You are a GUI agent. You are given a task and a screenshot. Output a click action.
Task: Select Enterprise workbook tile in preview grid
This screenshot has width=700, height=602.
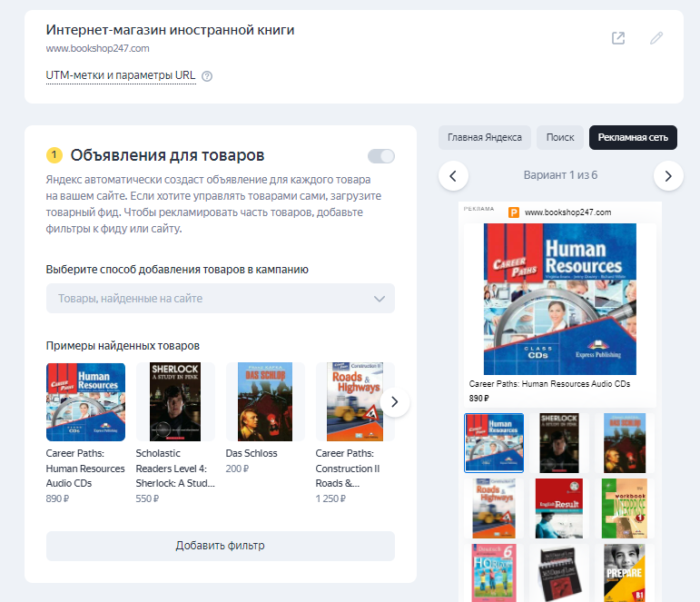pos(625,508)
